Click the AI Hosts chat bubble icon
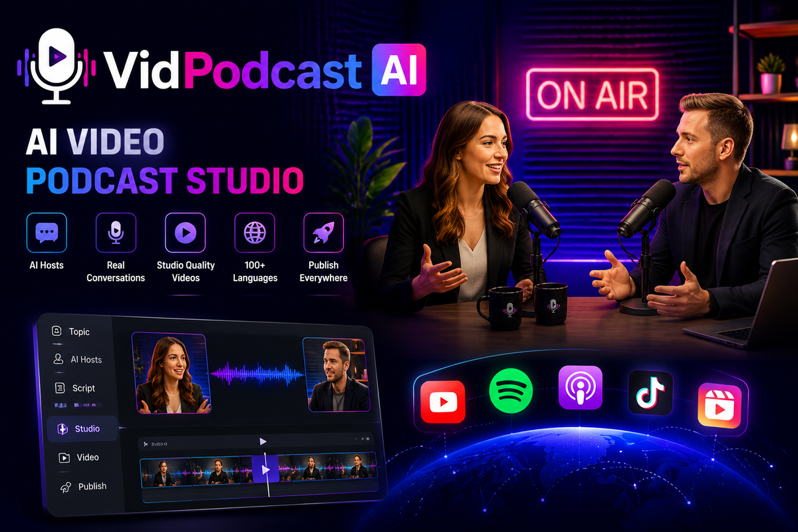 click(x=47, y=233)
